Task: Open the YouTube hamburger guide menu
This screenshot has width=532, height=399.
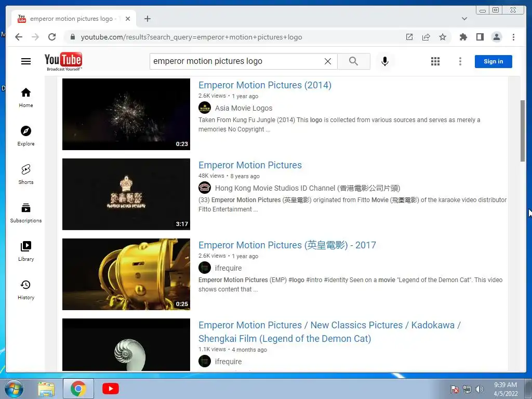Action: click(26, 61)
